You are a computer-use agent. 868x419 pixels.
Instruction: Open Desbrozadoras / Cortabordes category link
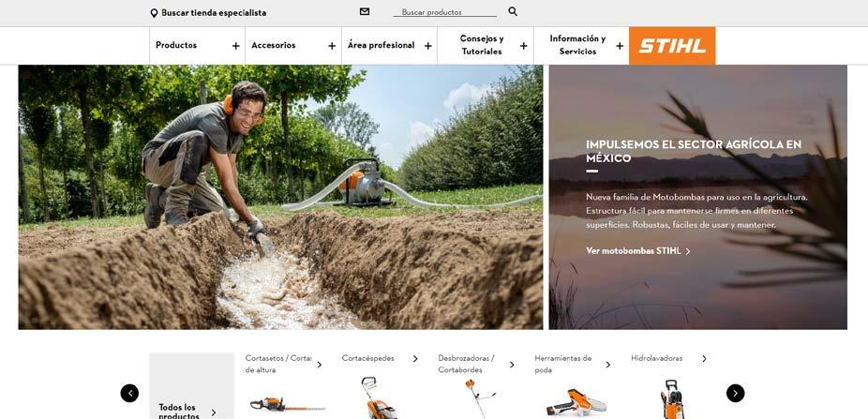pos(466,364)
